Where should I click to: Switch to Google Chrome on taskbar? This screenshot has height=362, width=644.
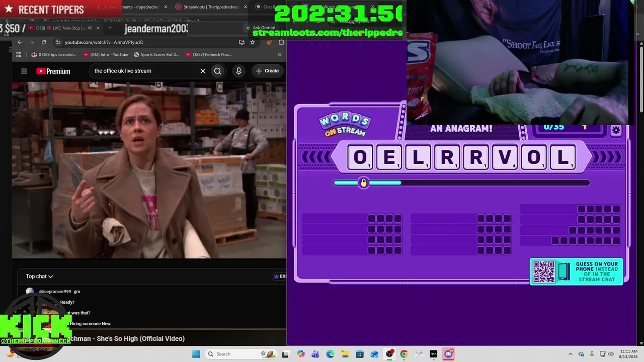coord(404,354)
